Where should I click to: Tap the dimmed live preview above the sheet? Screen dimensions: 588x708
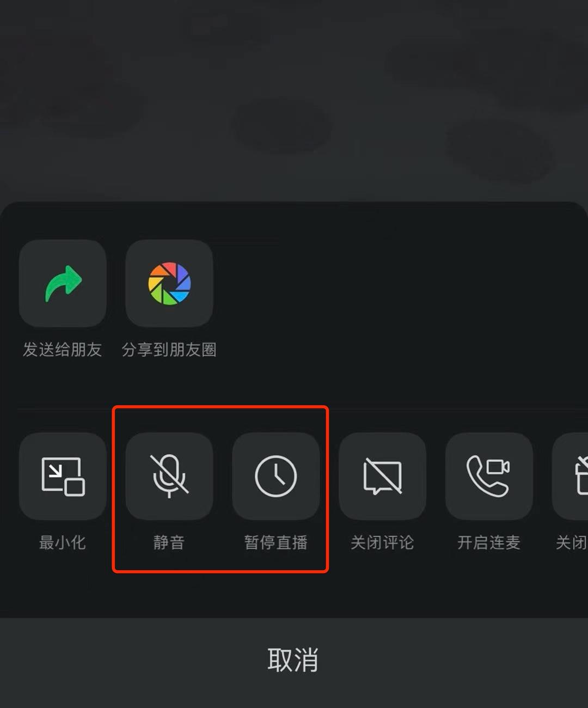[x=294, y=101]
